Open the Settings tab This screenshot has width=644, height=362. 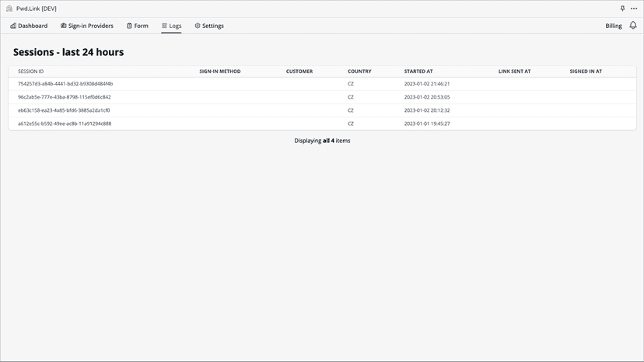click(209, 26)
